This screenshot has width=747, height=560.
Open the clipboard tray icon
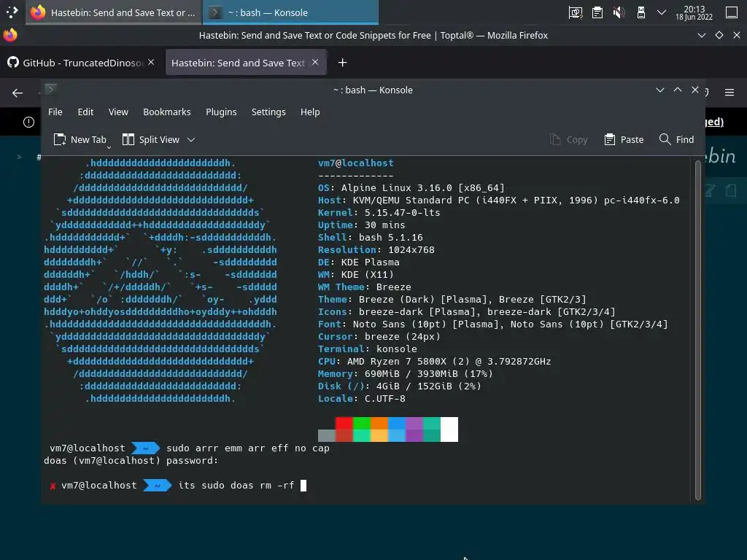[597, 13]
